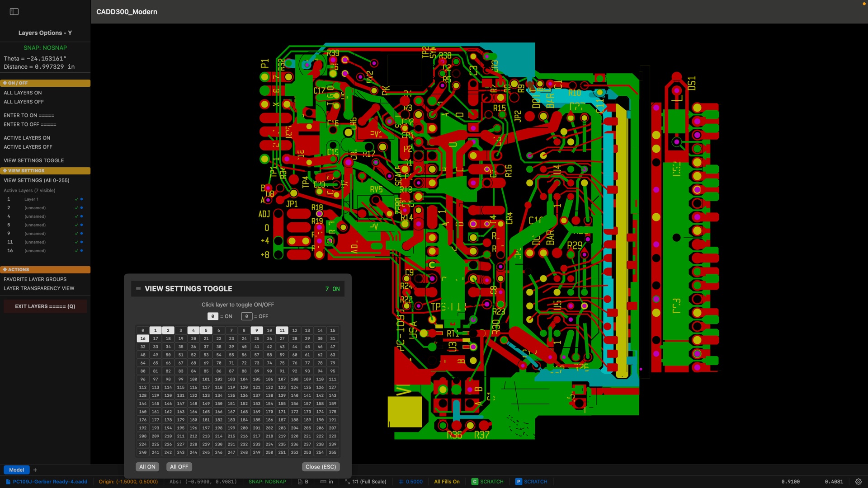Choose ENTER TO OFF ===== option
The width and height of the screenshot is (868, 488).
coord(30,124)
